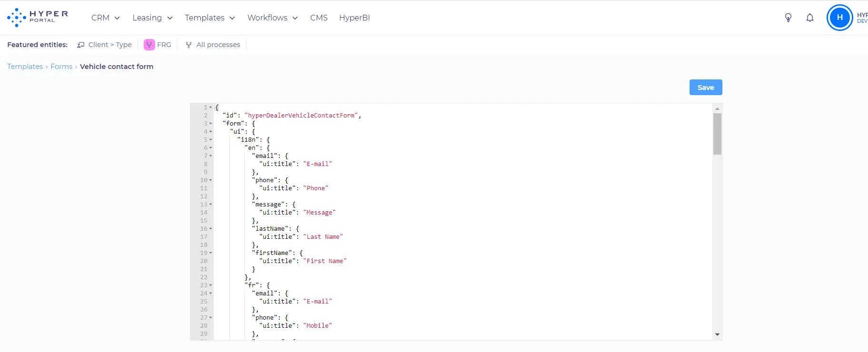
Task: Save the vehicle contact form
Action: 706,88
